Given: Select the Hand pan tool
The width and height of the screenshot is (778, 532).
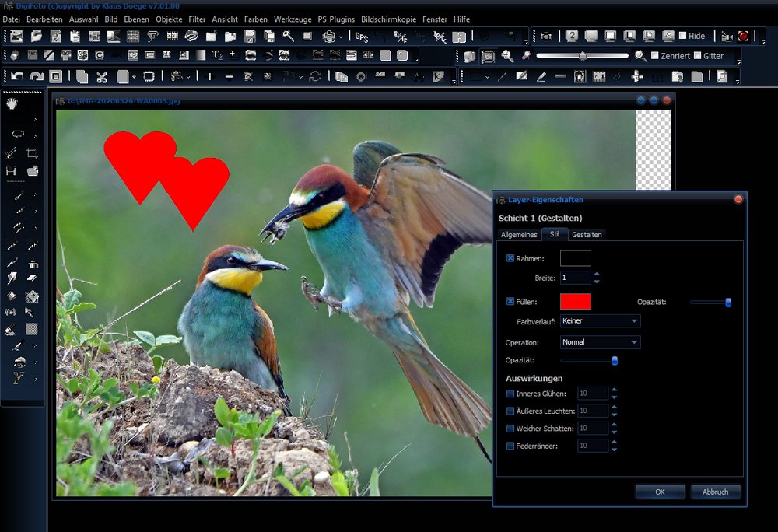Looking at the screenshot, I should coord(12,104).
